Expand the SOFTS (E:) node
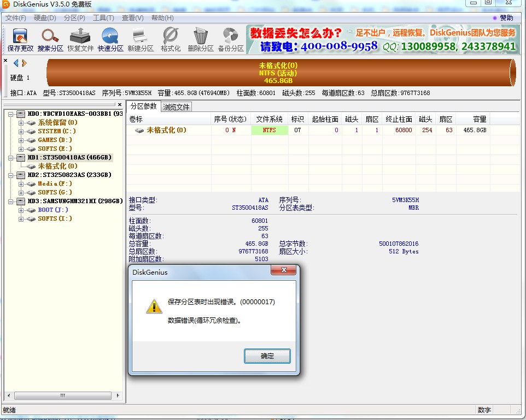This screenshot has width=526, height=420. click(21, 149)
